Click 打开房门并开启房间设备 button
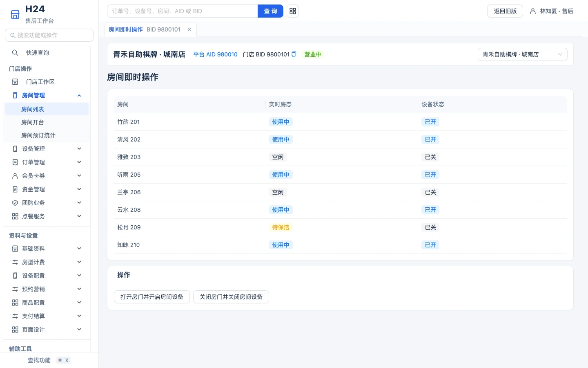Screen dimensions: 588x368 (152, 297)
